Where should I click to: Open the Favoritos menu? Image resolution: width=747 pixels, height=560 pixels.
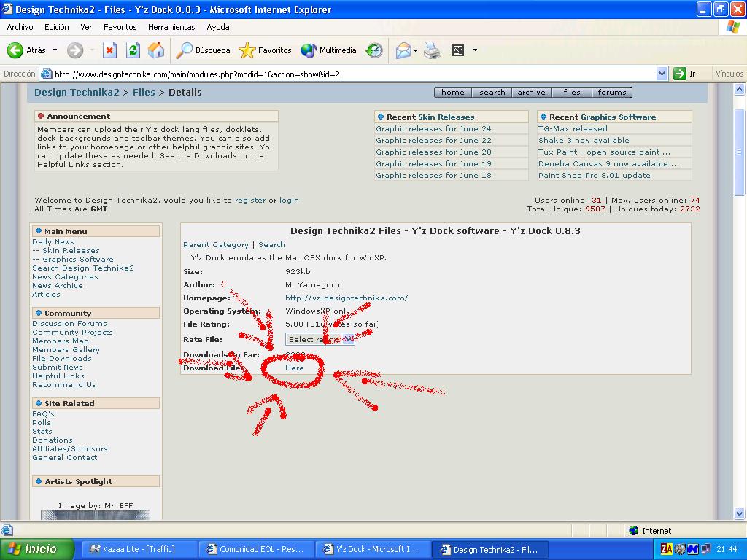120,27
